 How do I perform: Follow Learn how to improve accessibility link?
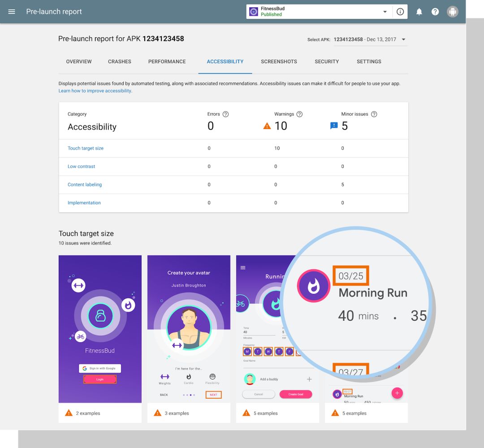[x=95, y=90]
